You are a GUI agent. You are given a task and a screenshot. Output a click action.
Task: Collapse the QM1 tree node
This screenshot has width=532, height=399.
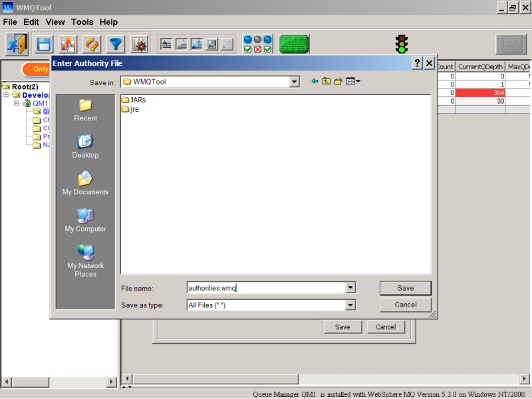[16, 103]
